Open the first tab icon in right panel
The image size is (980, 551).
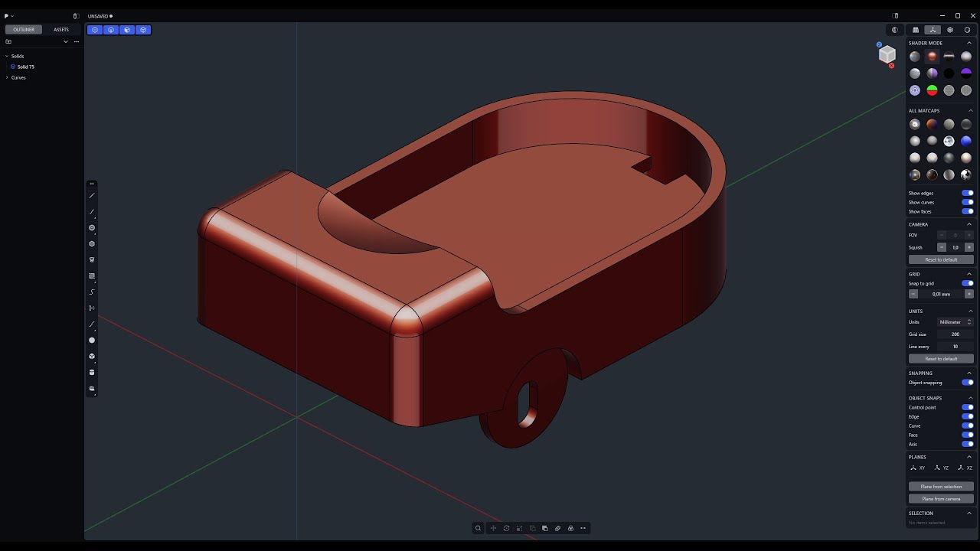click(x=915, y=30)
